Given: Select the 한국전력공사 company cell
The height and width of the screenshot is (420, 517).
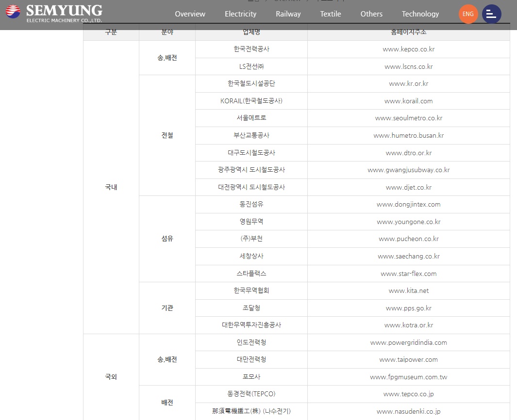Looking at the screenshot, I should (251, 49).
